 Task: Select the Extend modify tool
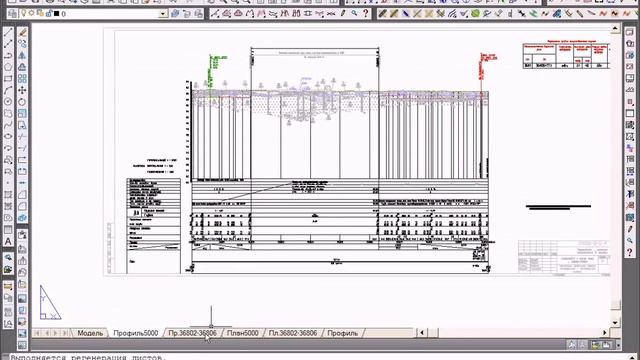[22, 148]
